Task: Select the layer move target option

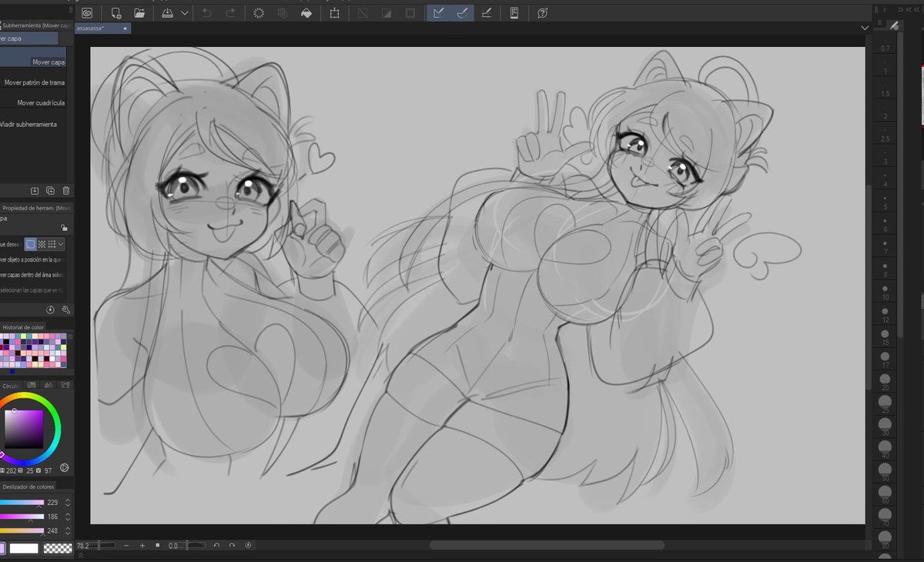Action: tap(31, 244)
